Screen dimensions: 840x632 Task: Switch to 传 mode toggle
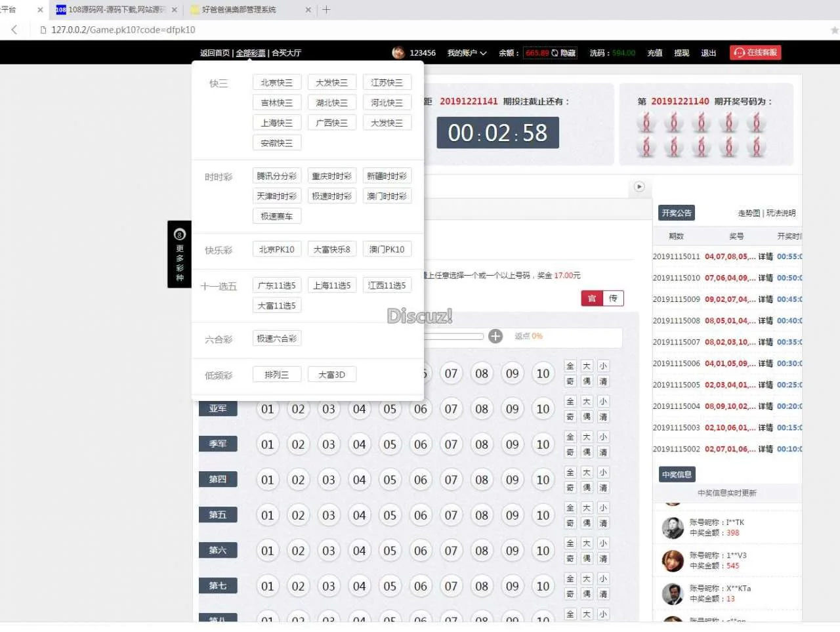pos(613,299)
